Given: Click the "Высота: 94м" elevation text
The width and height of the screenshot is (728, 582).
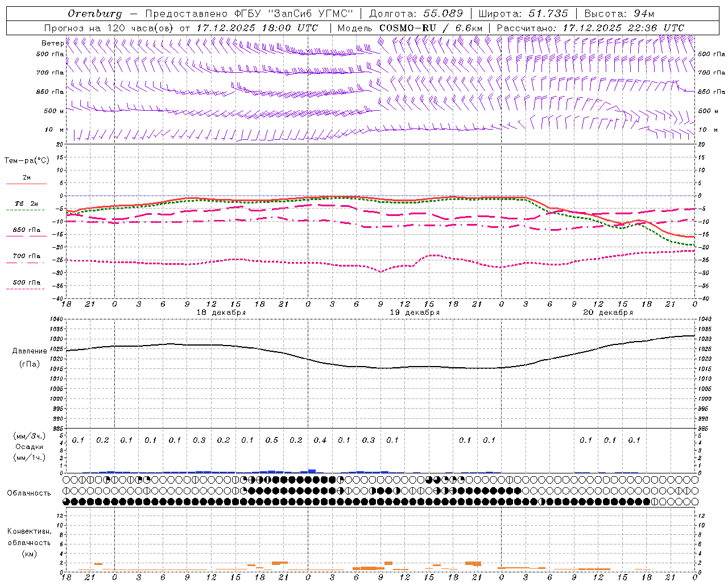Looking at the screenshot, I should pyautogui.click(x=619, y=14).
